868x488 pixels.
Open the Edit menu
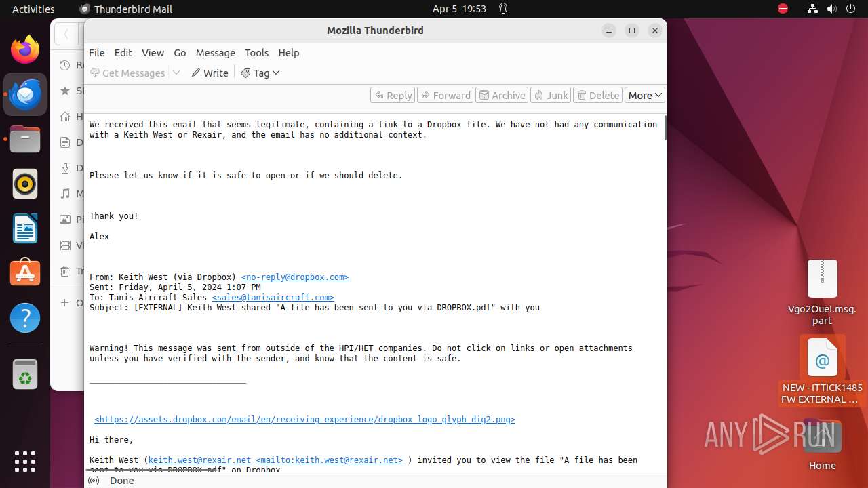[123, 53]
